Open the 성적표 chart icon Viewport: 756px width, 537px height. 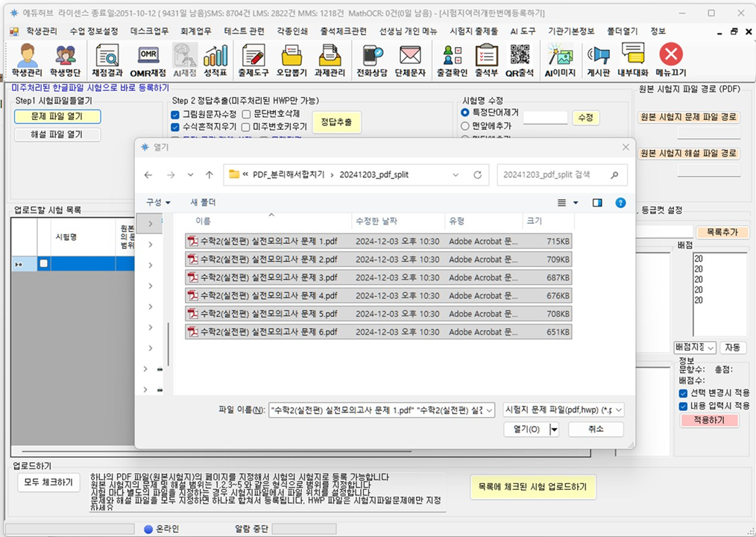point(215,60)
